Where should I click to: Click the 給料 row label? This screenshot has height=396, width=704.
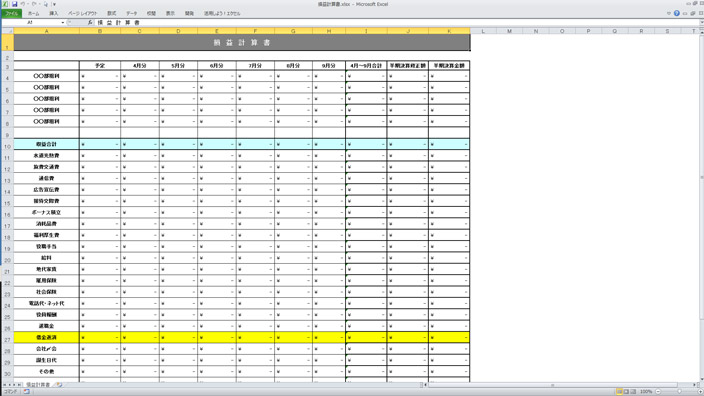coord(46,258)
